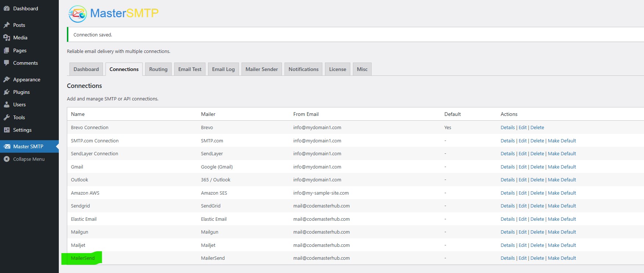Click the Media library icon

[7, 38]
